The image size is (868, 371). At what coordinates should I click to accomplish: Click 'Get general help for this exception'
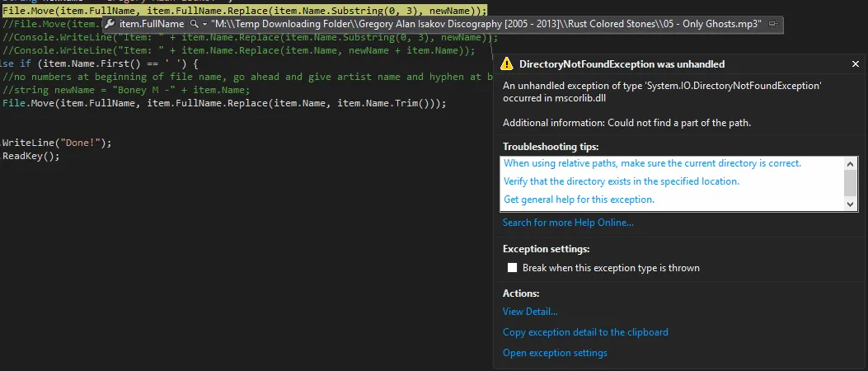coord(579,200)
